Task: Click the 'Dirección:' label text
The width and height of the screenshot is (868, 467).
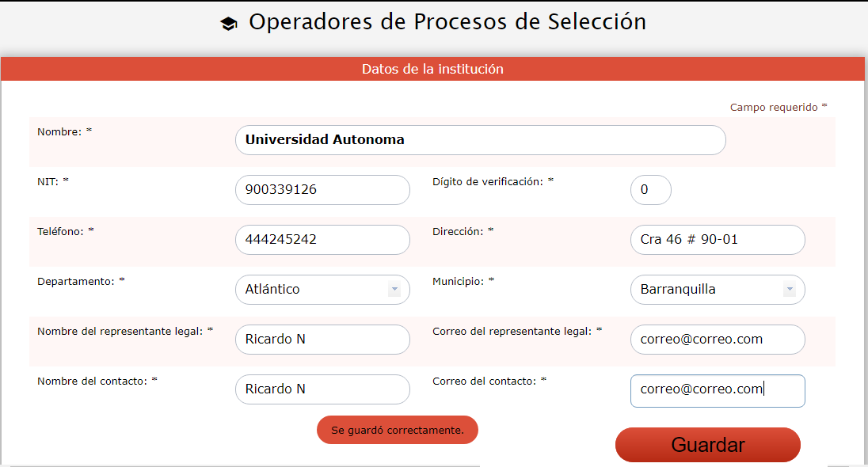Action: pos(458,231)
